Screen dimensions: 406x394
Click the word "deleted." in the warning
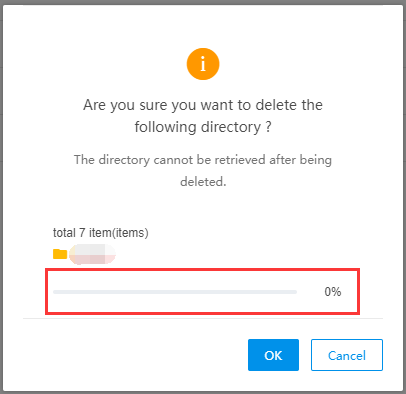(203, 182)
